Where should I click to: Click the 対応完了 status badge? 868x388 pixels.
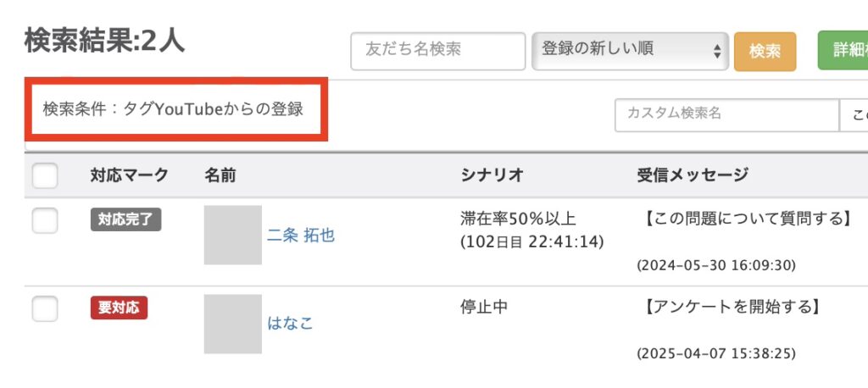click(125, 220)
